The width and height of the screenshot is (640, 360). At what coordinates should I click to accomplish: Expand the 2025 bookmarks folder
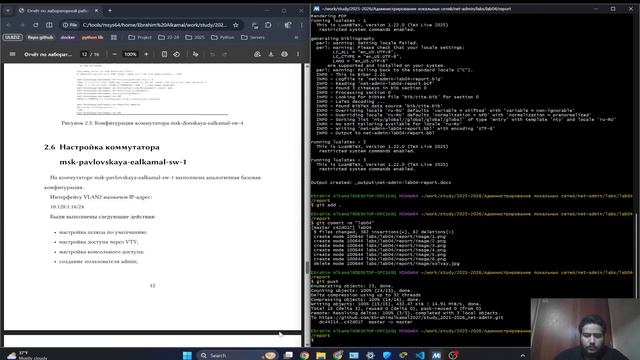tap(195, 37)
